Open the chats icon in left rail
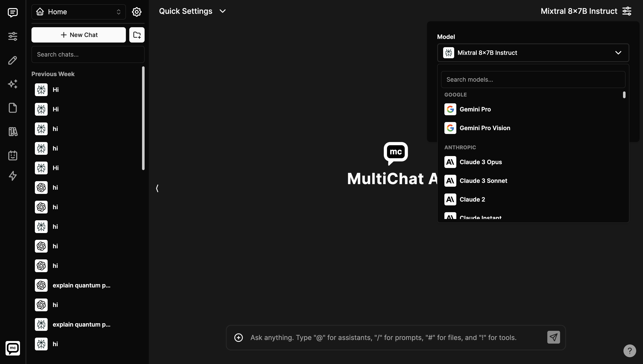The height and width of the screenshot is (364, 643). (x=13, y=12)
